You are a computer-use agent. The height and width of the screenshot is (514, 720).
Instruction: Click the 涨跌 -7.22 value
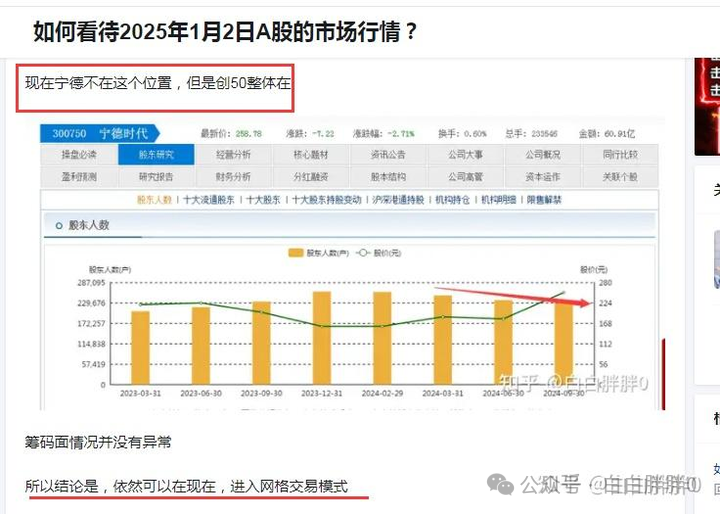tap(323, 134)
